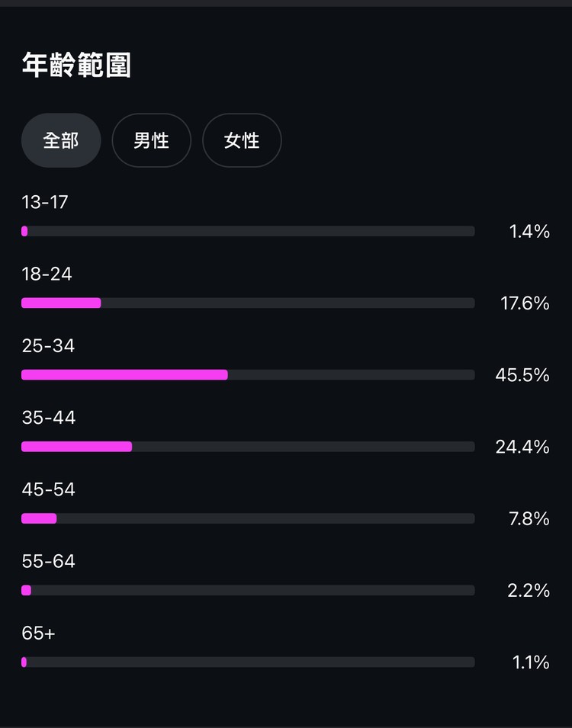
Task: Click the 55-64 age bar
Action: click(x=248, y=590)
